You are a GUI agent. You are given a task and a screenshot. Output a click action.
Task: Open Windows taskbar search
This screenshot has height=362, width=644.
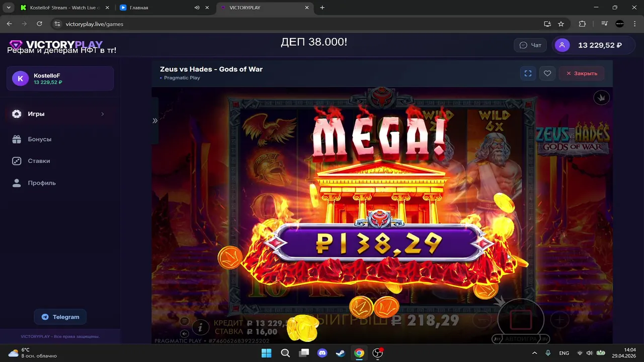[x=285, y=353]
